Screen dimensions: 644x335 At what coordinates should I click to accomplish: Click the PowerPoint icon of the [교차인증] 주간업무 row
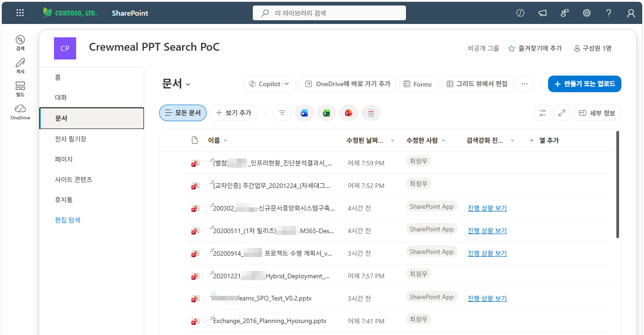[x=196, y=186]
